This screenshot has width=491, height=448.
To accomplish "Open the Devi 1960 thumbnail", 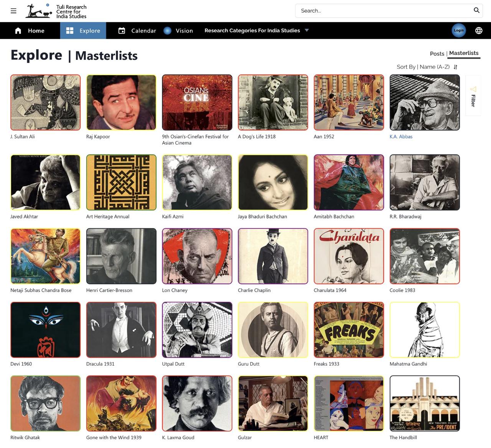I will coord(46,330).
